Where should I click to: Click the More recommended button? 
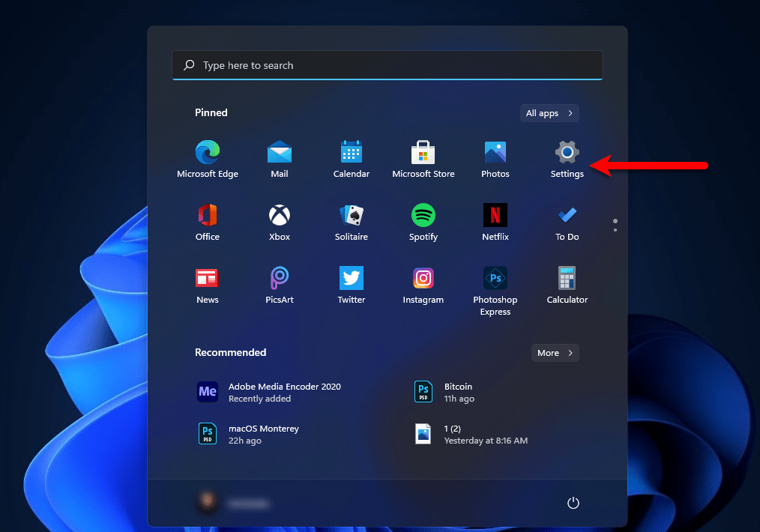[x=555, y=353]
